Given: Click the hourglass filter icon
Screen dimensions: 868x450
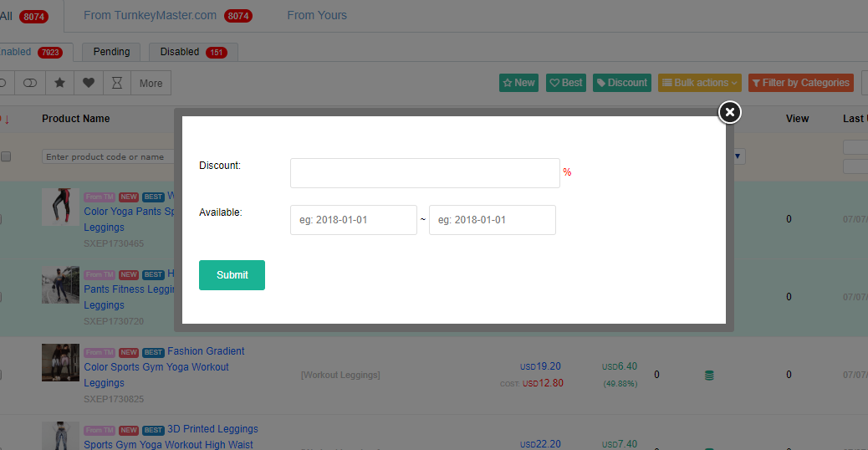Looking at the screenshot, I should tap(116, 83).
